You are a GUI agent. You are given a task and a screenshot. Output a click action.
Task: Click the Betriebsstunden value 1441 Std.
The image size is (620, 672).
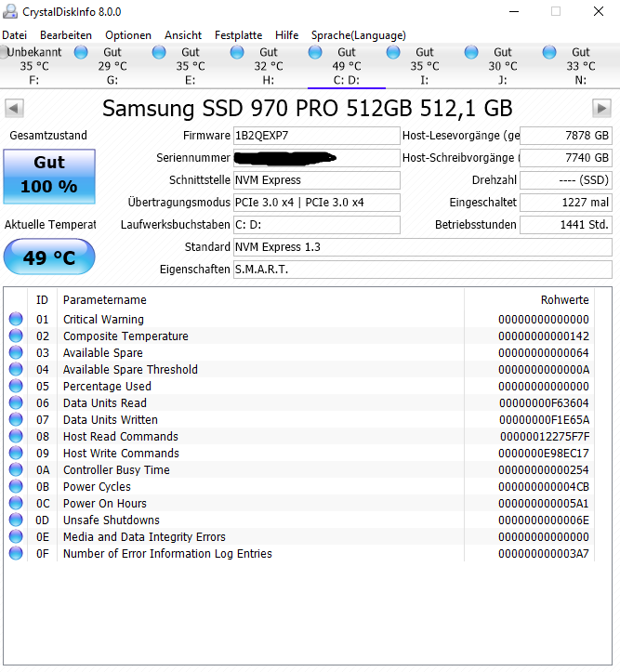[x=565, y=225]
